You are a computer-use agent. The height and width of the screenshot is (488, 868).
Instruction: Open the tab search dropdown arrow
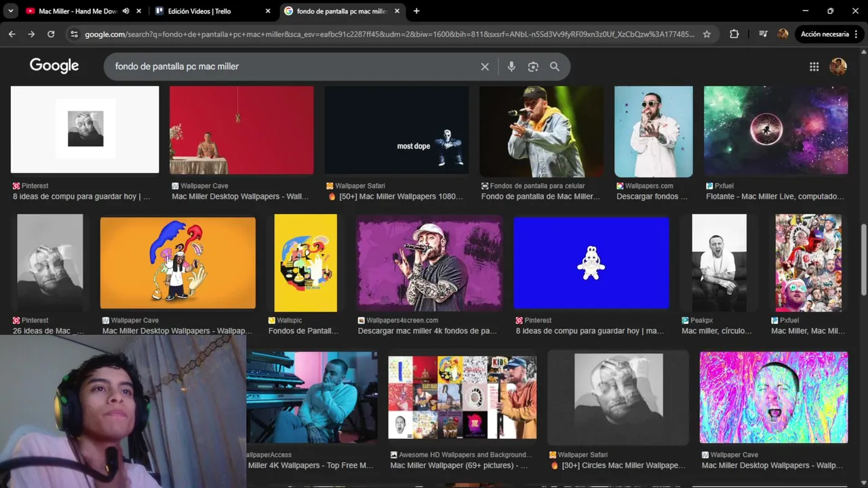click(x=11, y=11)
